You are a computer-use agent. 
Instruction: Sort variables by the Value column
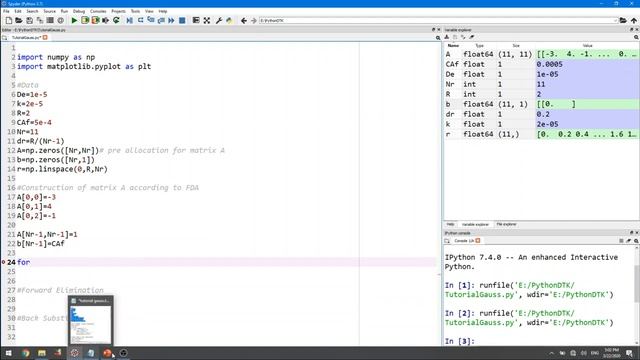click(x=587, y=46)
